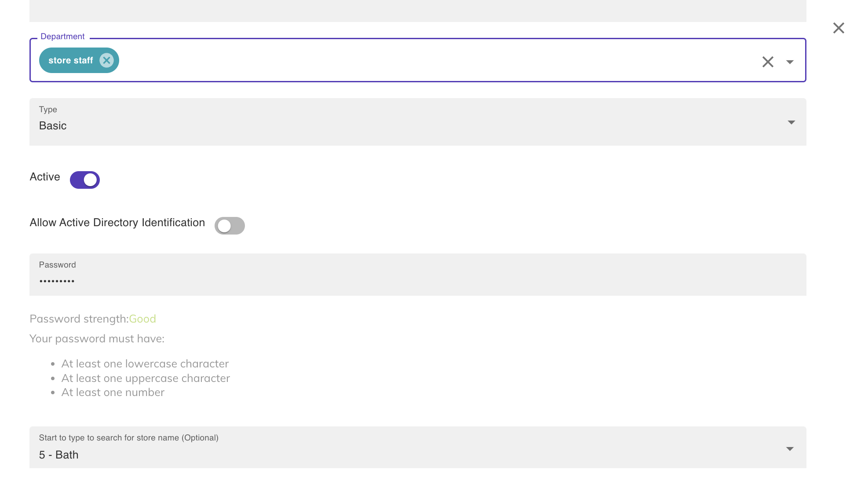Screen dimensions: 868x499
Task: Click Allow Active Directory Identification label
Action: (117, 223)
